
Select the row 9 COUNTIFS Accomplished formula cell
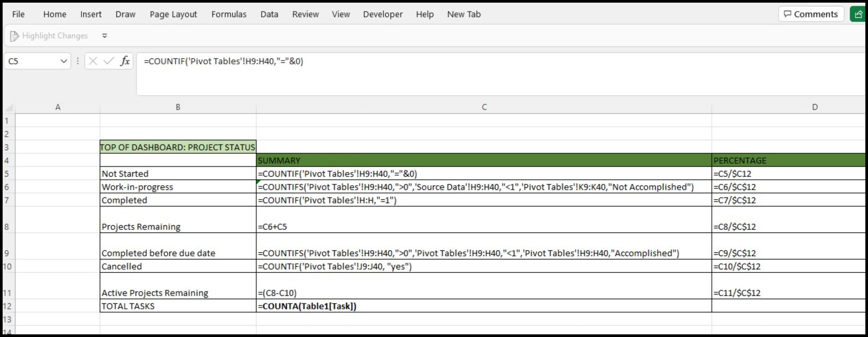pyautogui.click(x=484, y=246)
